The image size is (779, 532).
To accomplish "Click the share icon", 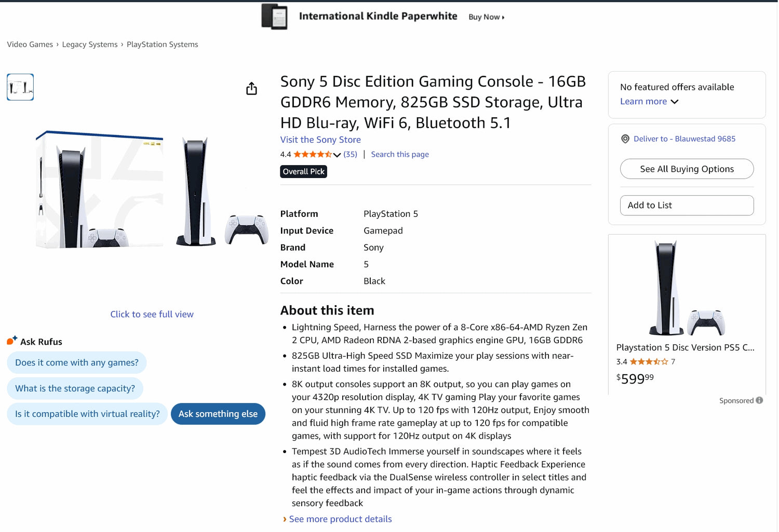I will (x=251, y=88).
